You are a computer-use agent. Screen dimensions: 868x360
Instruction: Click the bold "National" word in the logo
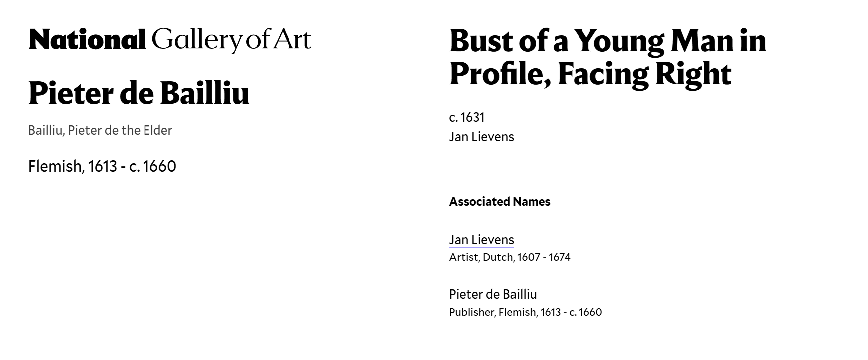tap(87, 40)
